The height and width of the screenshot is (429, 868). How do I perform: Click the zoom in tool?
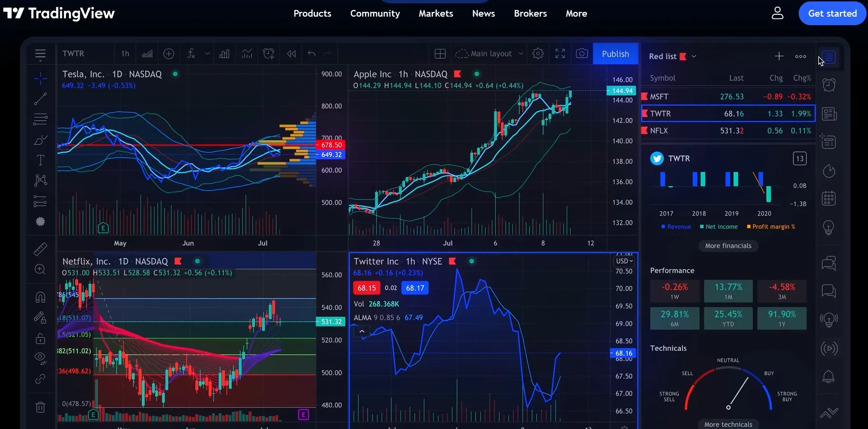tap(40, 269)
